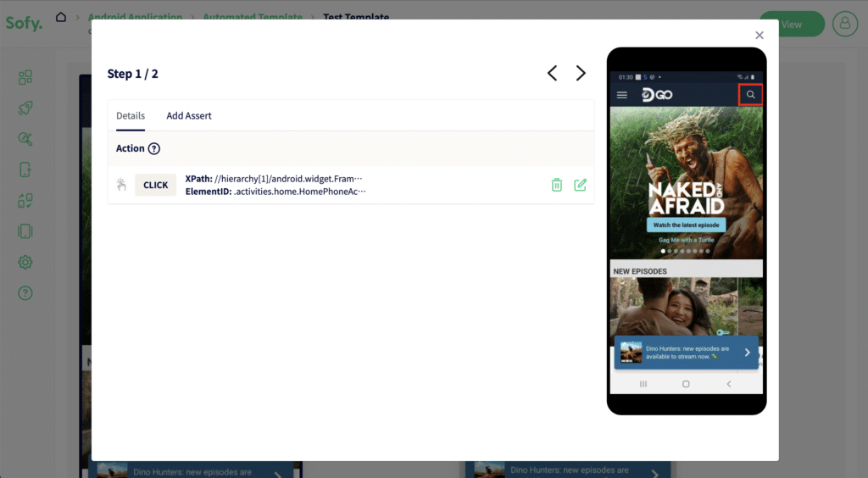Screen dimensions: 868x478
Task: Go to the previous step arrow
Action: [x=552, y=73]
